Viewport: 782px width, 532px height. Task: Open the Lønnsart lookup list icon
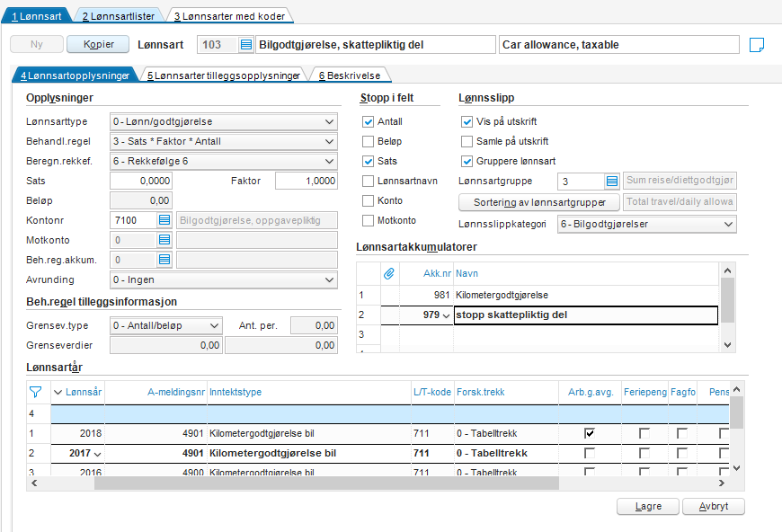(x=246, y=45)
